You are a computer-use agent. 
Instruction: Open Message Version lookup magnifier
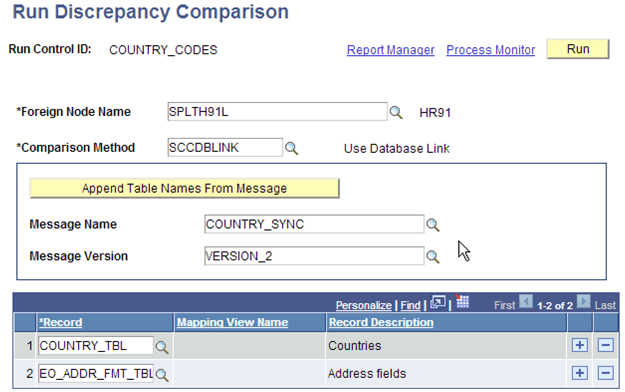click(432, 257)
